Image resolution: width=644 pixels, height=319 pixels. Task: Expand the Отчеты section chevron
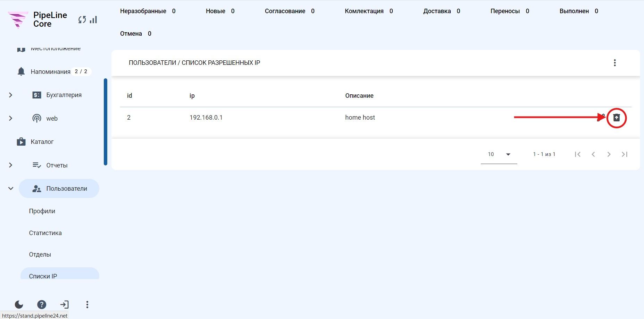click(10, 165)
